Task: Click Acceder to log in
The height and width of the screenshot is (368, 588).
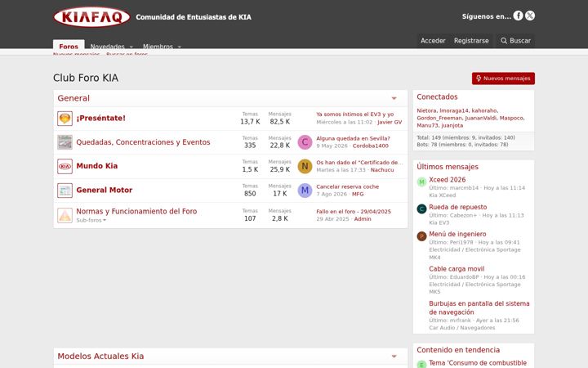Action: click(433, 41)
